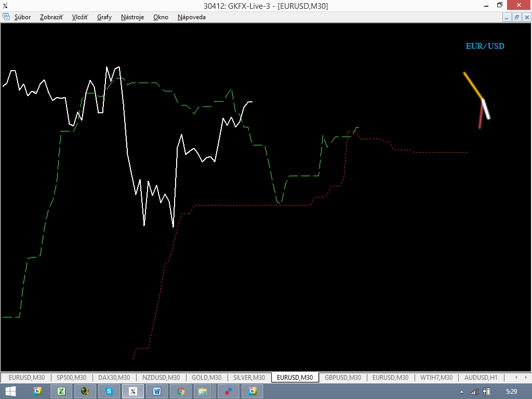
Task: Click the EUR/USD label on the chart
Action: [x=485, y=46]
